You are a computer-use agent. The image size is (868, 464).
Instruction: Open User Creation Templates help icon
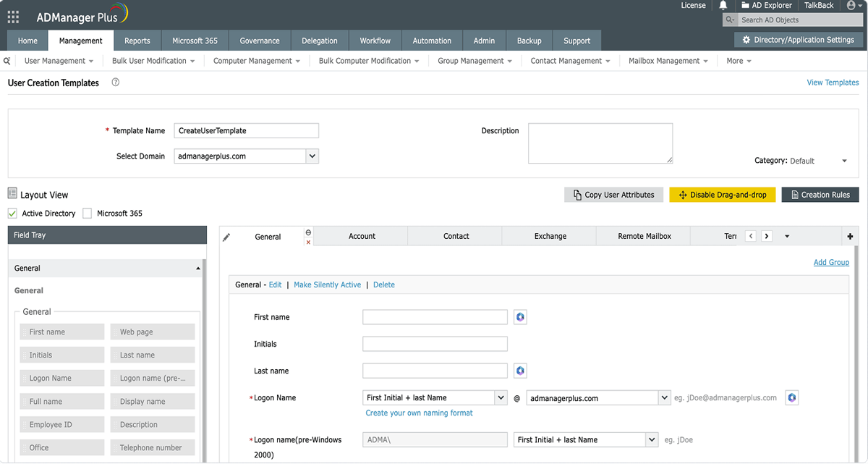click(116, 83)
